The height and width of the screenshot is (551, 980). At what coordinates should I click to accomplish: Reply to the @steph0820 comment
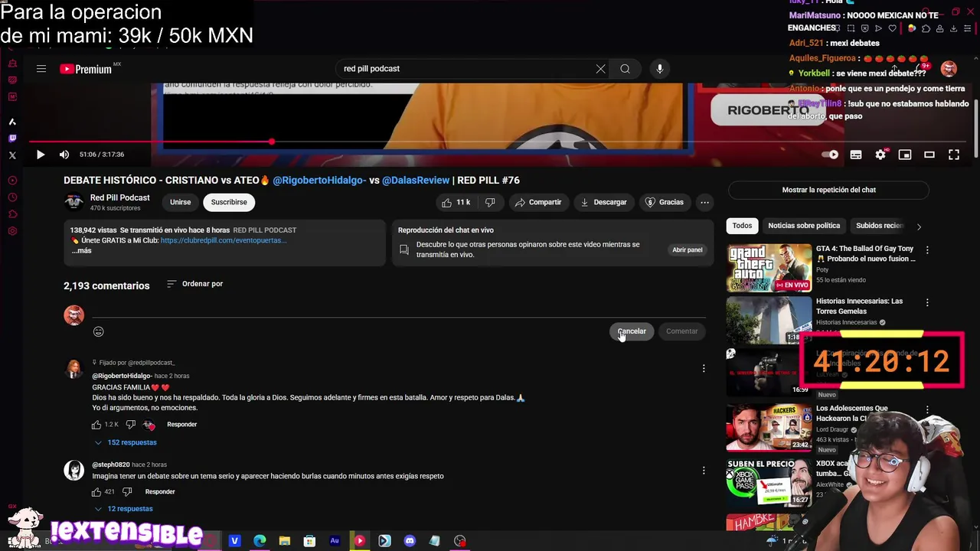pos(160,492)
